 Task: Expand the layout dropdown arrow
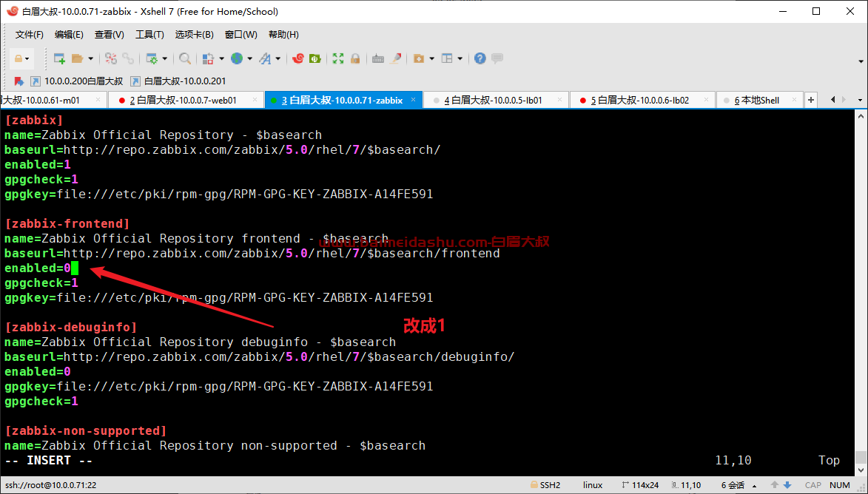pyautogui.click(x=460, y=58)
